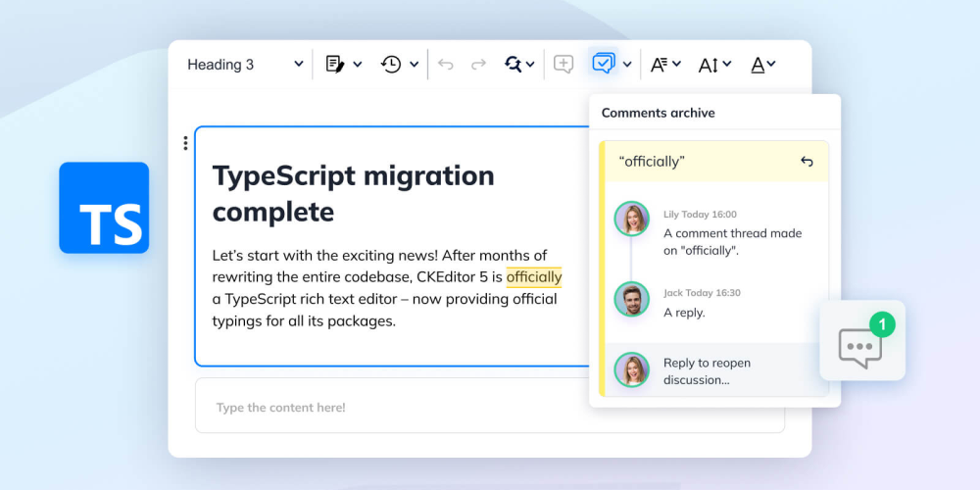The width and height of the screenshot is (980, 490).
Task: Click the "Comments archive" panel title
Action: click(659, 113)
